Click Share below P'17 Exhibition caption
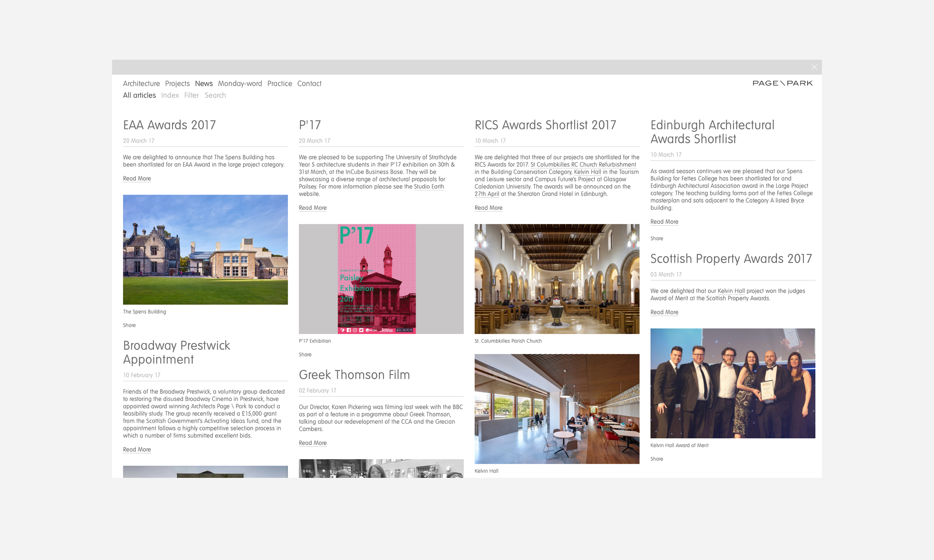Viewport: 934px width, 560px height. pos(305,354)
